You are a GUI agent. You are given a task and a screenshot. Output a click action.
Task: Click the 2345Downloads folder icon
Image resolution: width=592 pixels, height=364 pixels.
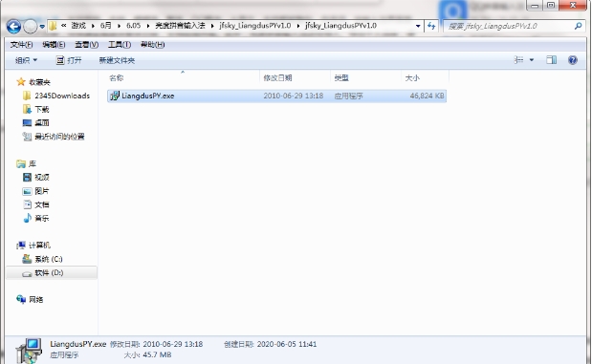tap(27, 96)
